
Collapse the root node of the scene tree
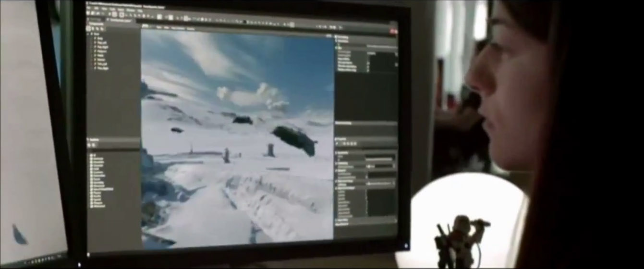[88, 34]
